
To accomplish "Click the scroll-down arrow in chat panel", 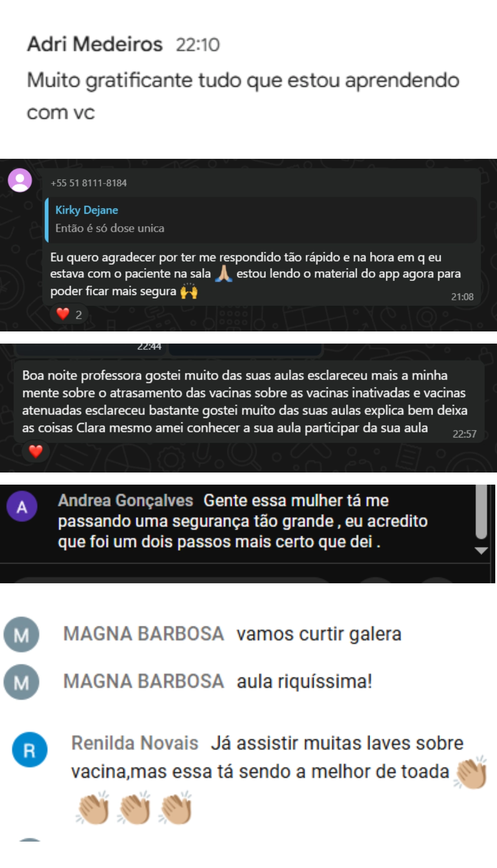I will (x=481, y=551).
